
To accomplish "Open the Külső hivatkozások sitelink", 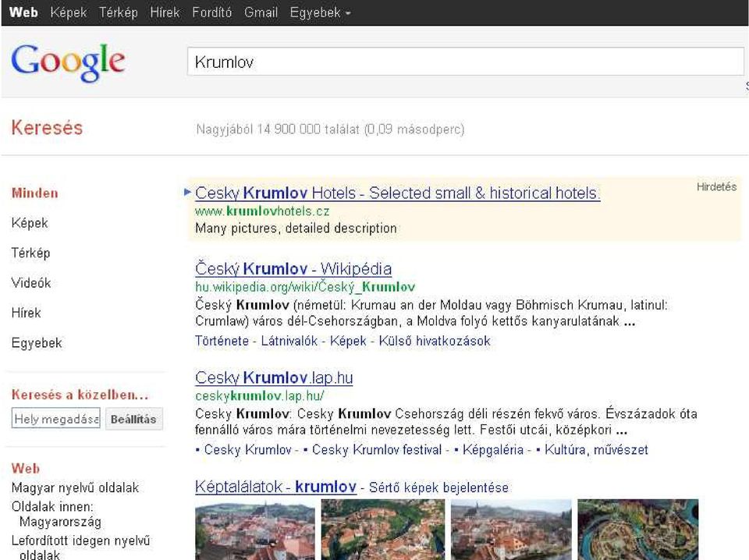I will tap(435, 341).
